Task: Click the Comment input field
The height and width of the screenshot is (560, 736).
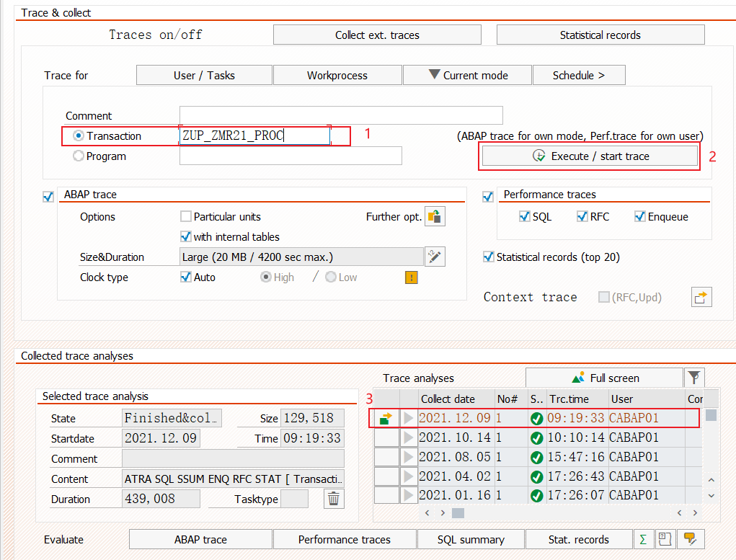Action: point(341,115)
